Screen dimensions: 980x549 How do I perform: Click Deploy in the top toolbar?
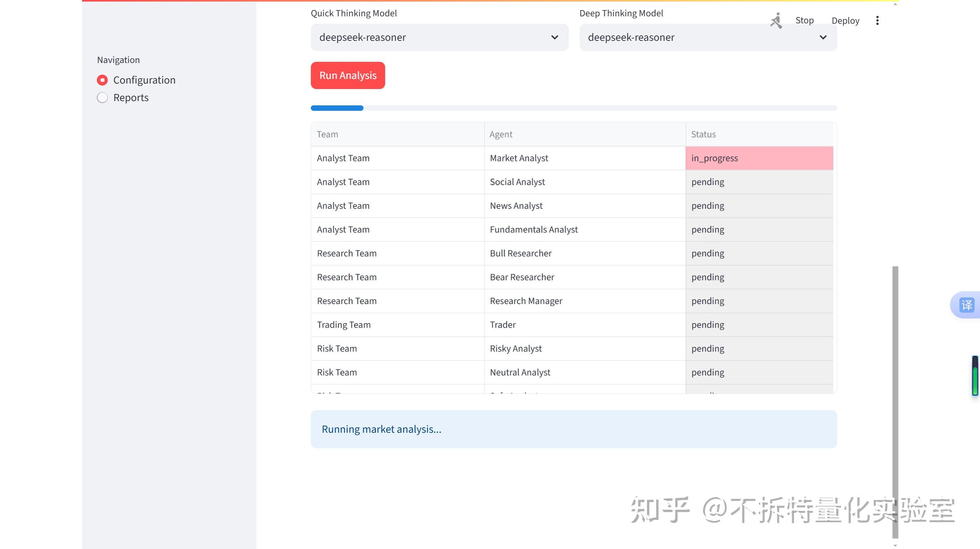[845, 20]
